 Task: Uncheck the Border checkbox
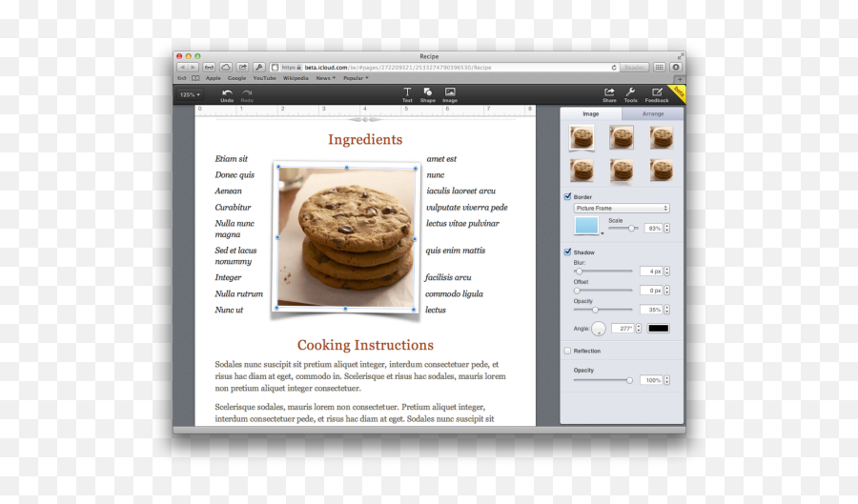point(567,196)
